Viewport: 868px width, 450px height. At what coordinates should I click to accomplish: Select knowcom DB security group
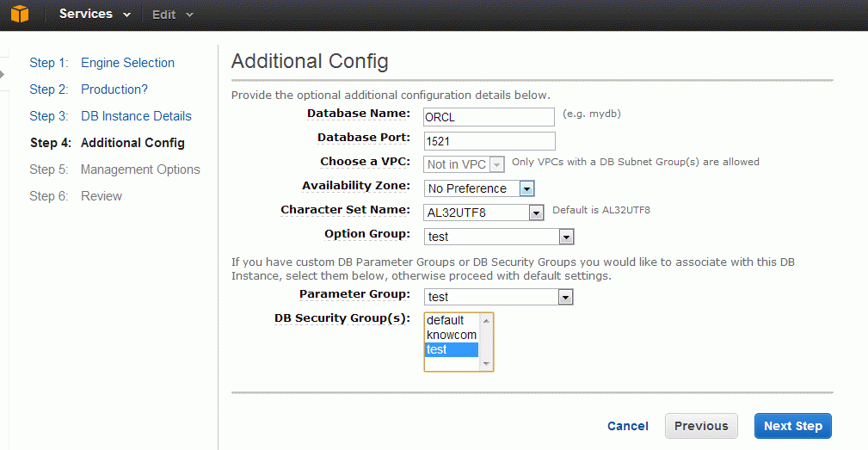coord(451,335)
